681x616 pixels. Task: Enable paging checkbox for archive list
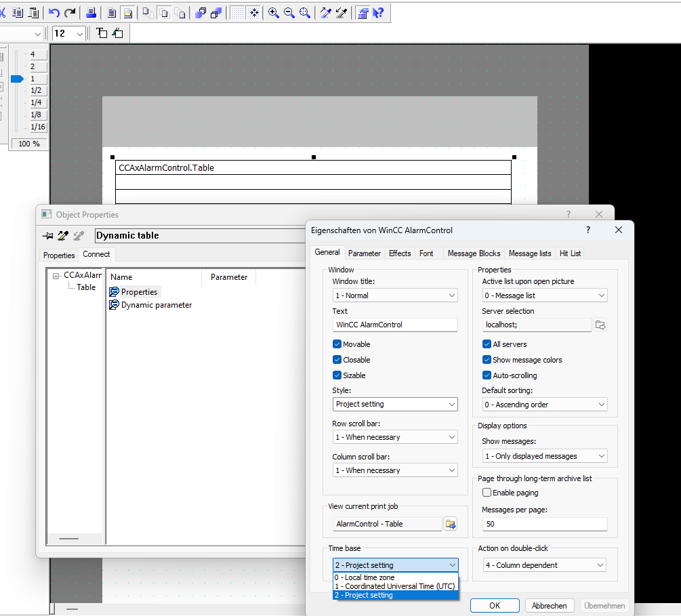point(487,493)
